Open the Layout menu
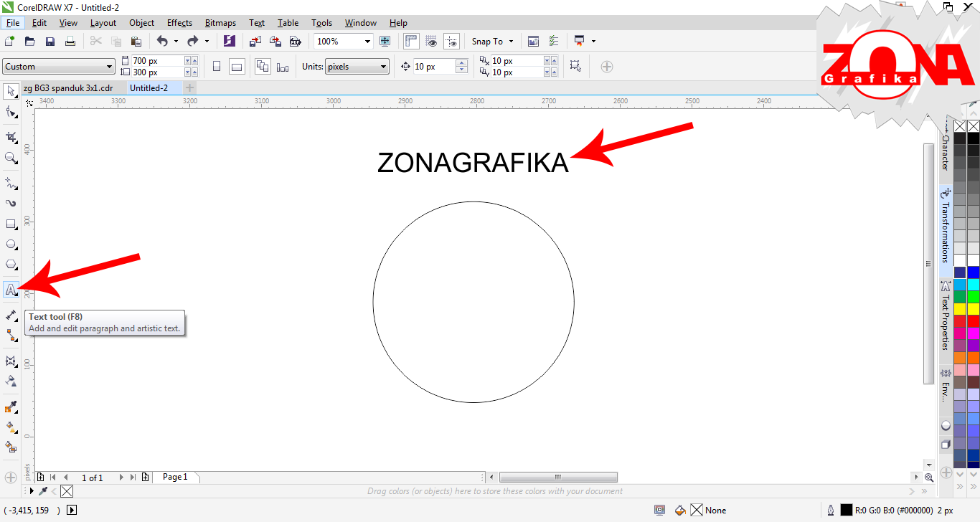980x522 pixels. tap(103, 23)
